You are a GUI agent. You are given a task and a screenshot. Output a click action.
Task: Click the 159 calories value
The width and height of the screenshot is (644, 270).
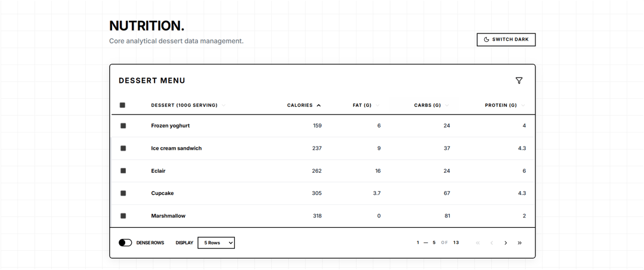(x=317, y=126)
